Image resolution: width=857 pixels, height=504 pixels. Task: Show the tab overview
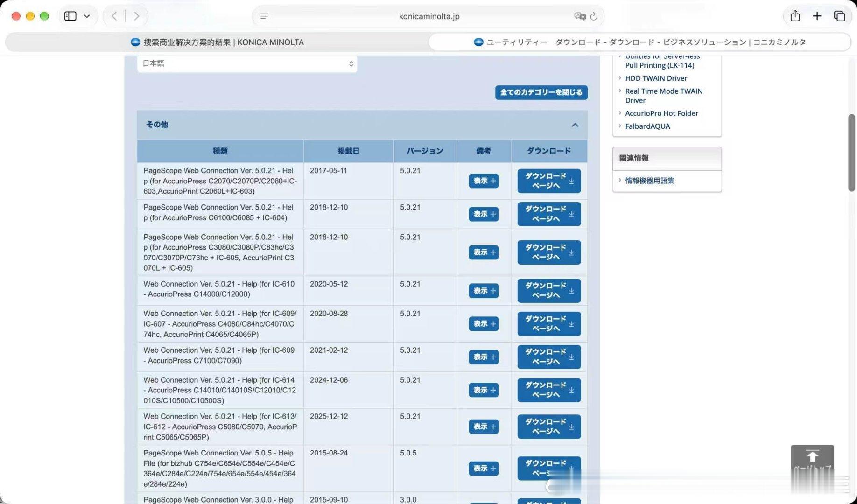tap(839, 16)
